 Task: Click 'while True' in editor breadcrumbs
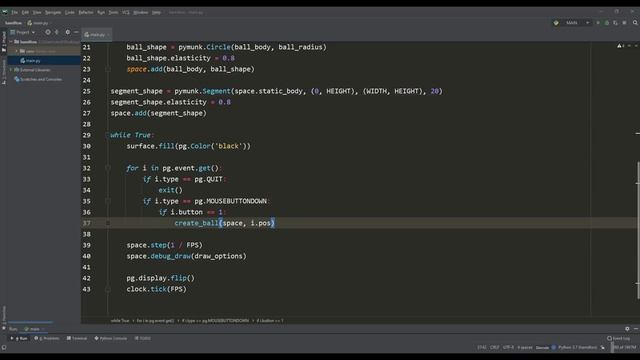[120, 321]
